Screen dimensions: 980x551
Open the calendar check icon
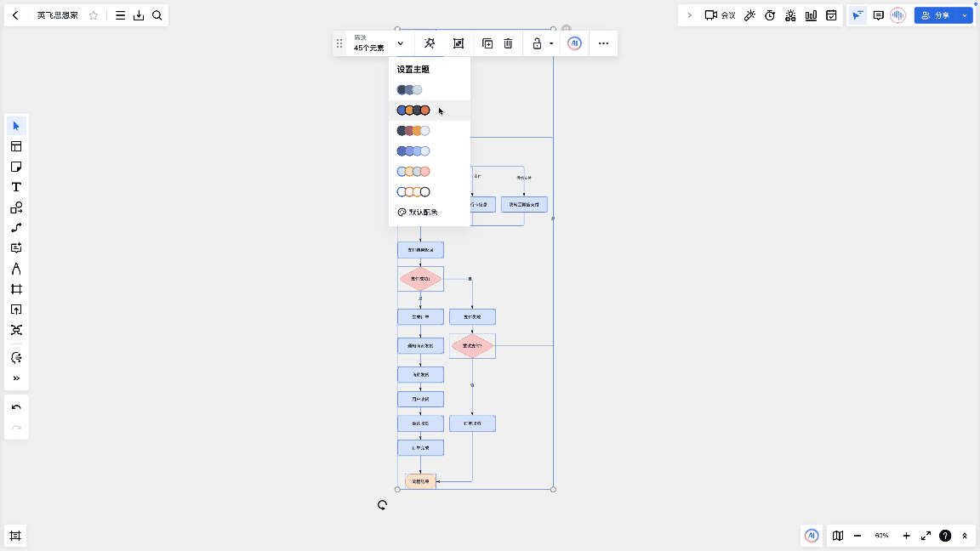tap(831, 15)
